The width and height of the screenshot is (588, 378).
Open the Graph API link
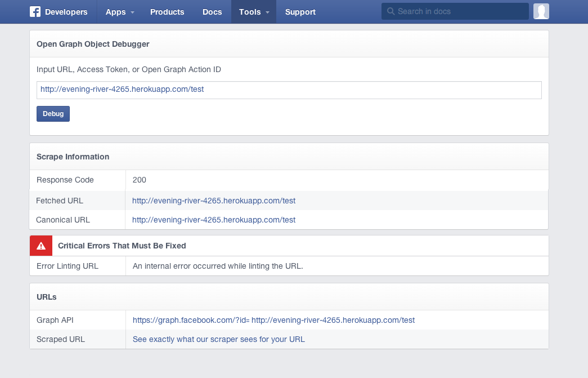(274, 320)
